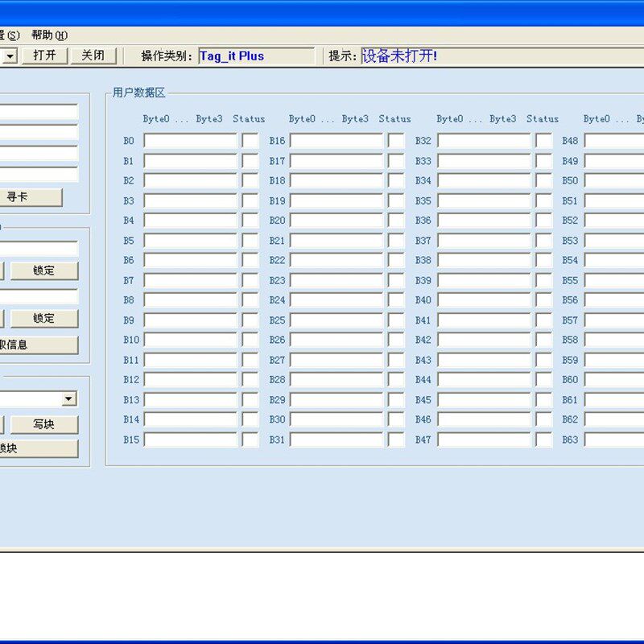Click the B51 data input field
644x644 pixels.
pos(614,200)
